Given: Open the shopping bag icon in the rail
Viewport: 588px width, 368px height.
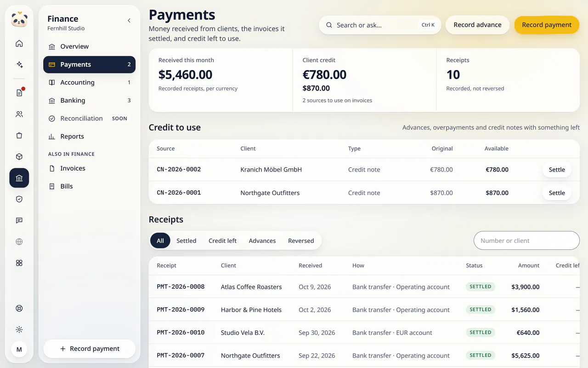Looking at the screenshot, I should tap(19, 136).
